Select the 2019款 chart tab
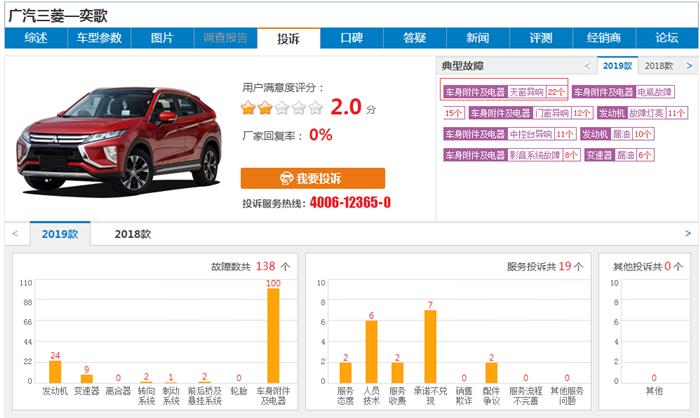700x418 pixels. point(60,234)
